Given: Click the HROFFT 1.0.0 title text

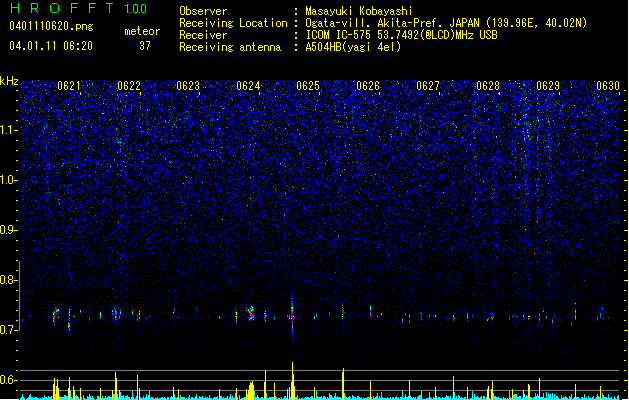Looking at the screenshot, I should pyautogui.click(x=78, y=8).
